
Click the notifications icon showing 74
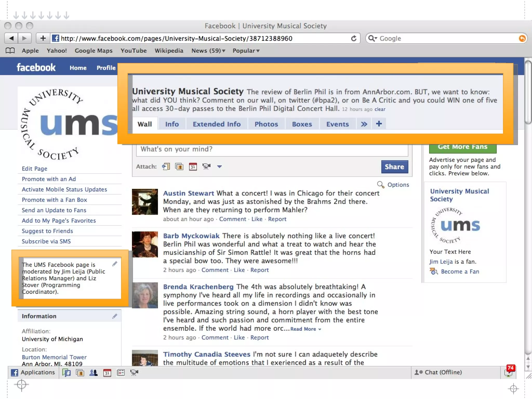pyautogui.click(x=509, y=371)
